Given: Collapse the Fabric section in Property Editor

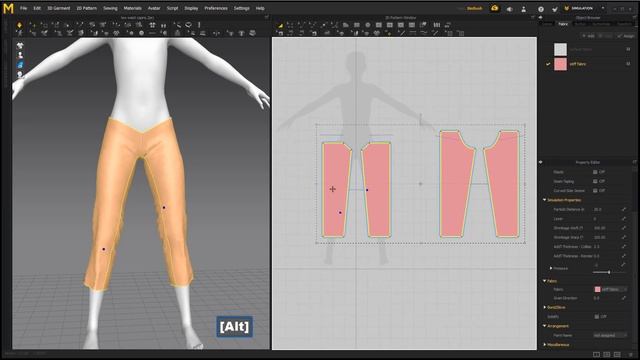Looking at the screenshot, I should click(544, 281).
